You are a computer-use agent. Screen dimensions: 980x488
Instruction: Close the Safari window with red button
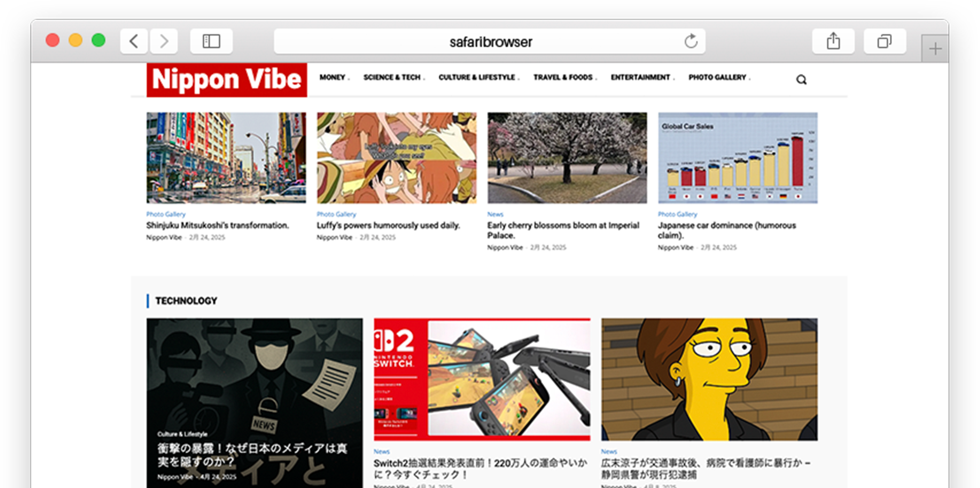(x=52, y=40)
